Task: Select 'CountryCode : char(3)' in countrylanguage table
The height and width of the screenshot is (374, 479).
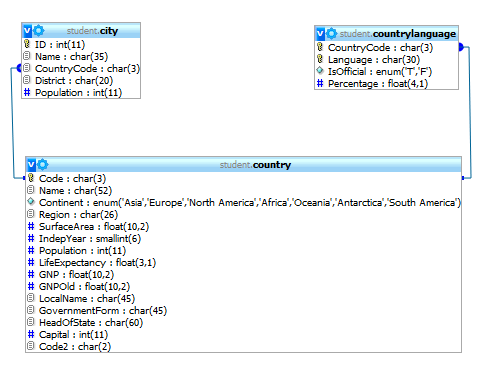Action: click(x=380, y=48)
